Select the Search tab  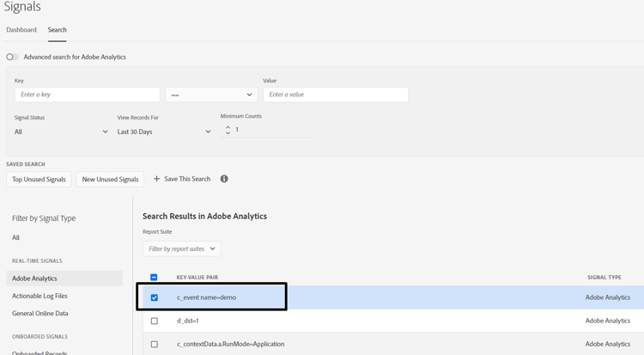point(58,30)
